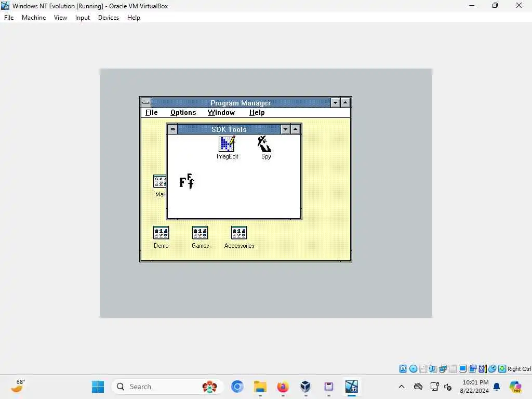The image size is (532, 399).
Task: Open Copilot from the system tray
Action: 515,387
